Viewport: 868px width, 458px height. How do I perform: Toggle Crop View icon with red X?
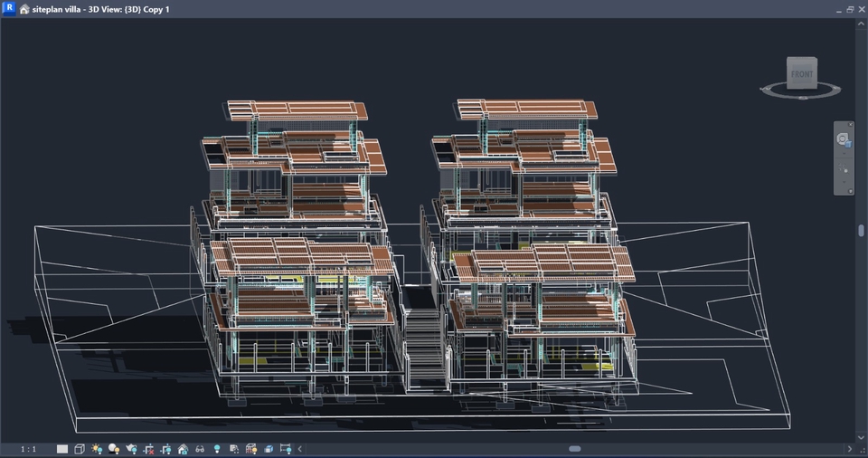point(148,449)
